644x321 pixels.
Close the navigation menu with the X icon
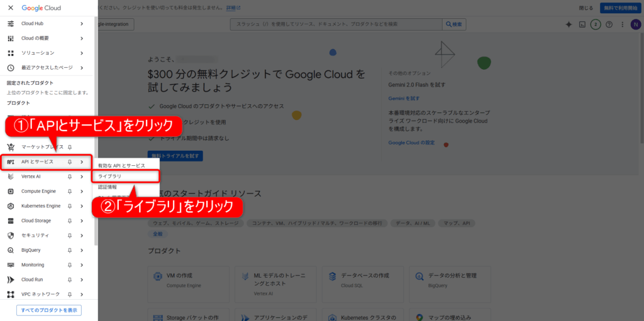point(10,8)
